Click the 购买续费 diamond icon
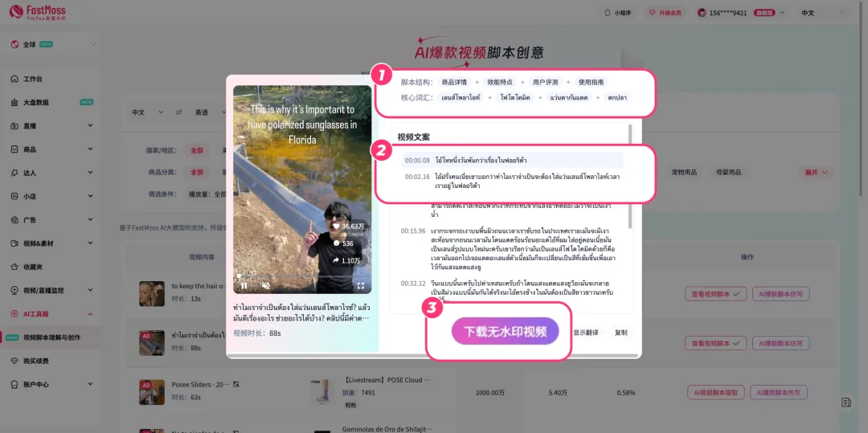 [15, 361]
